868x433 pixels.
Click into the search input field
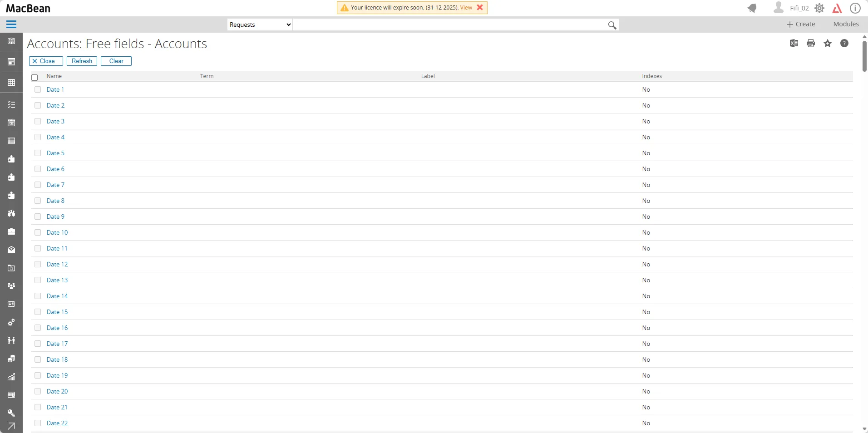[x=449, y=25]
